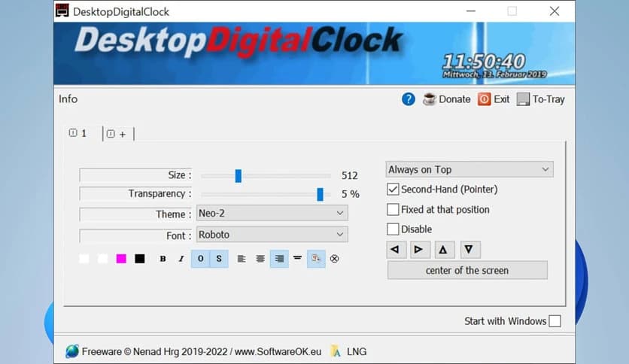Click the Size label field
This screenshot has width=629, height=364.
pos(135,175)
